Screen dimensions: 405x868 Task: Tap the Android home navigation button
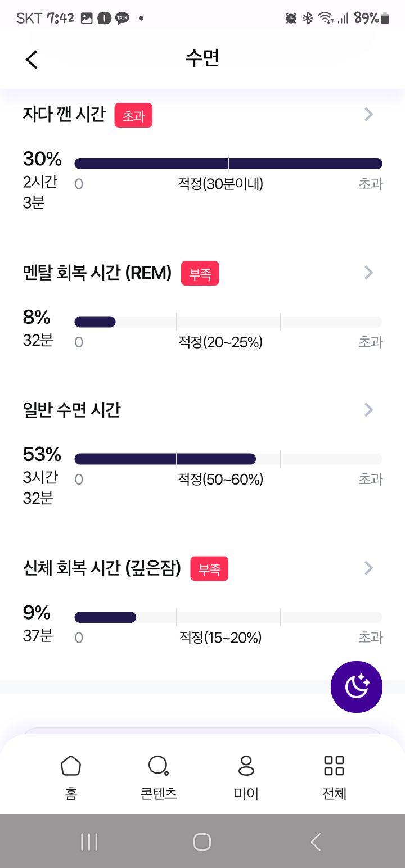point(202,842)
